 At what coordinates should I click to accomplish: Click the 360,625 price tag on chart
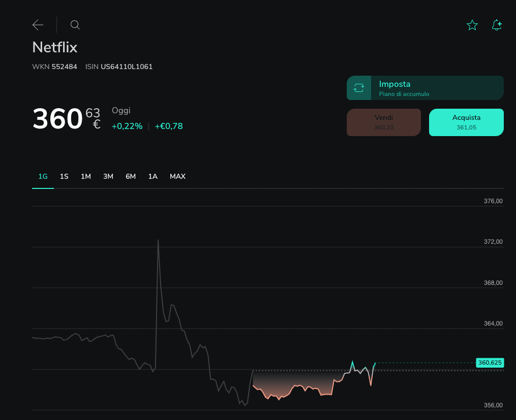pyautogui.click(x=489, y=363)
